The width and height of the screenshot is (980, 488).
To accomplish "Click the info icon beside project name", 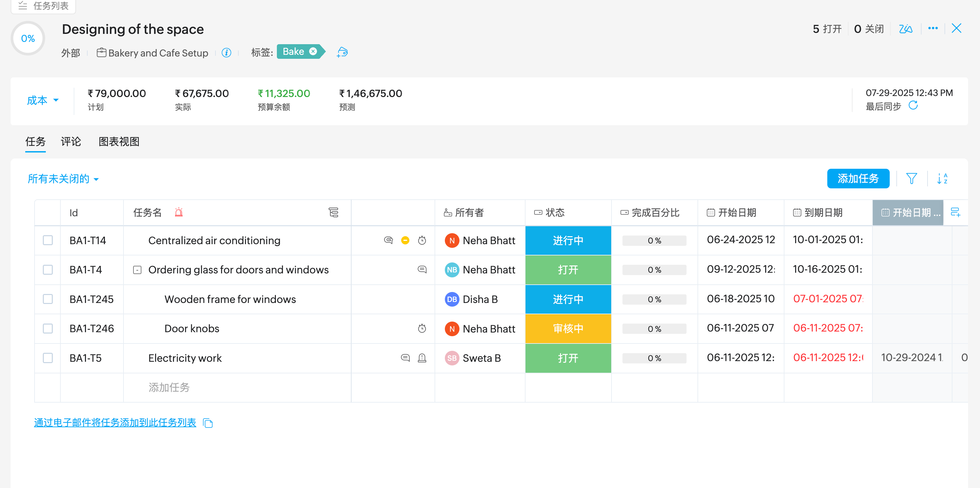I will [x=226, y=52].
